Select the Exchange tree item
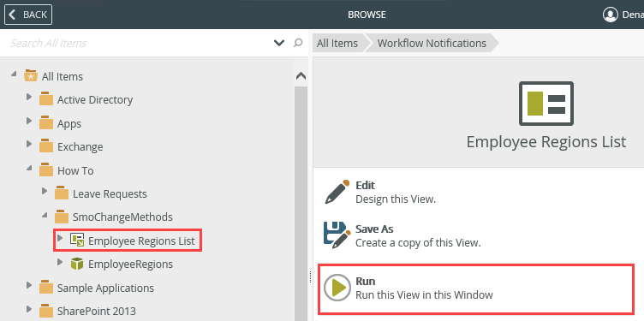 click(80, 147)
